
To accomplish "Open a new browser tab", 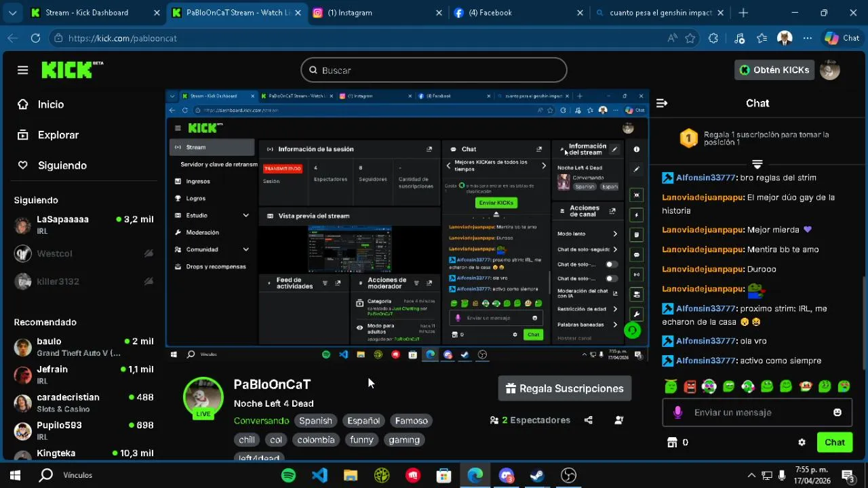I will pyautogui.click(x=743, y=12).
